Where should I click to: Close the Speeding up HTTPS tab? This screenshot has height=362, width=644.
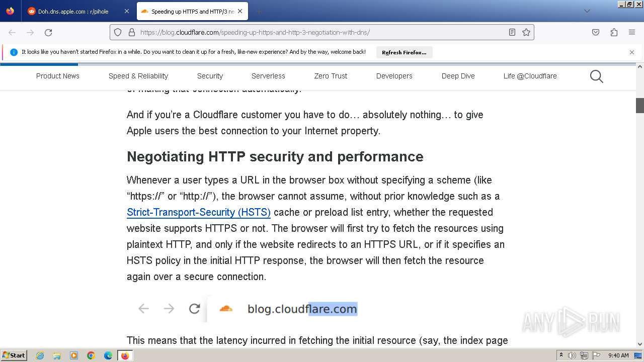pyautogui.click(x=240, y=11)
